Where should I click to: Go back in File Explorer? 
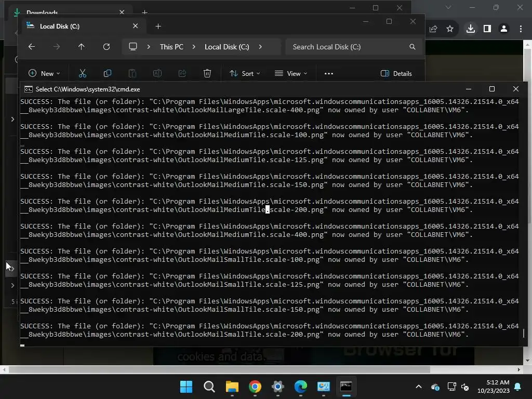coord(32,47)
